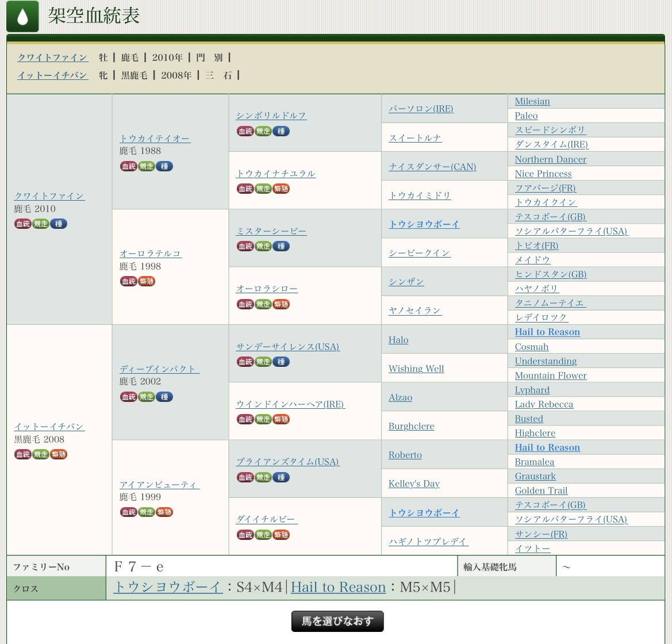This screenshot has height=644, width=672.
Task: Open the 種 badge under ディープインパクト
Action: click(164, 397)
